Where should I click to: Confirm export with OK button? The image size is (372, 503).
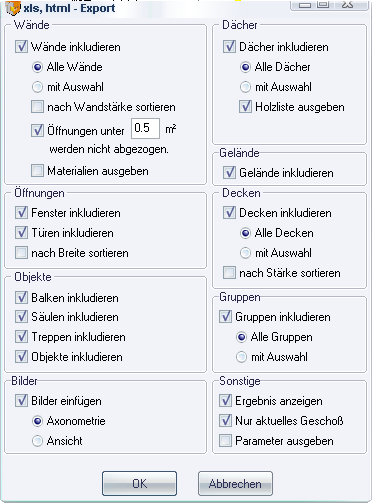[139, 483]
